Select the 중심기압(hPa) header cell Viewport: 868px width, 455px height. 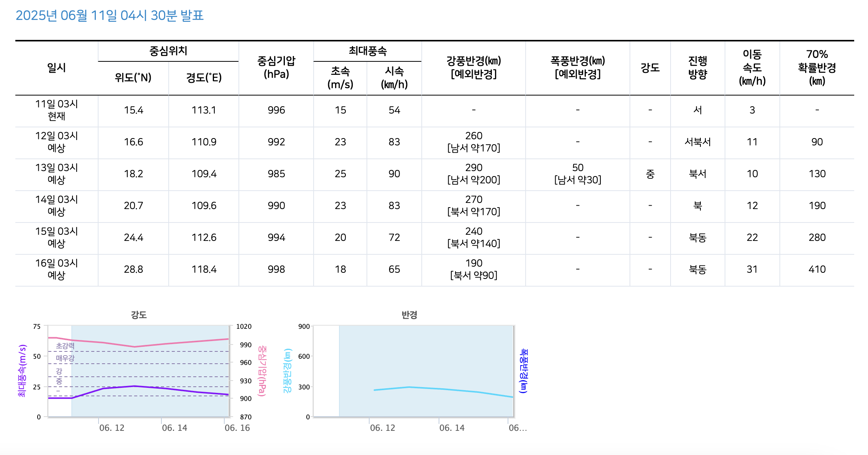277,68
